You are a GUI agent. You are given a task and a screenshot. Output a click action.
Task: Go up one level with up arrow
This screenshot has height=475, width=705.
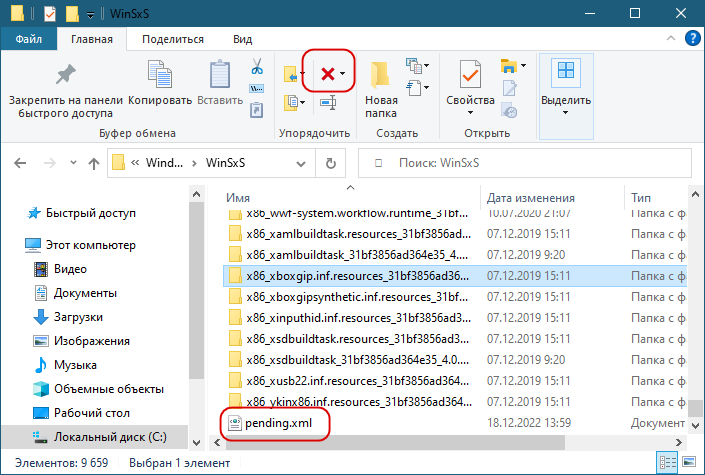94,163
